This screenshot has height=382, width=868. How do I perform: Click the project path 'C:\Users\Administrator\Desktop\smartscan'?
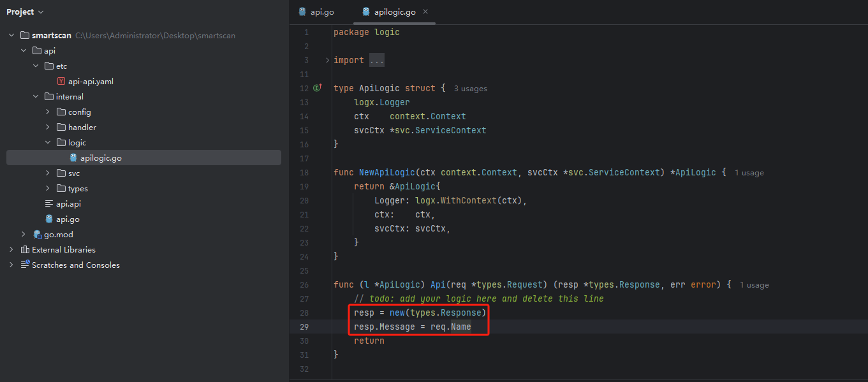155,36
